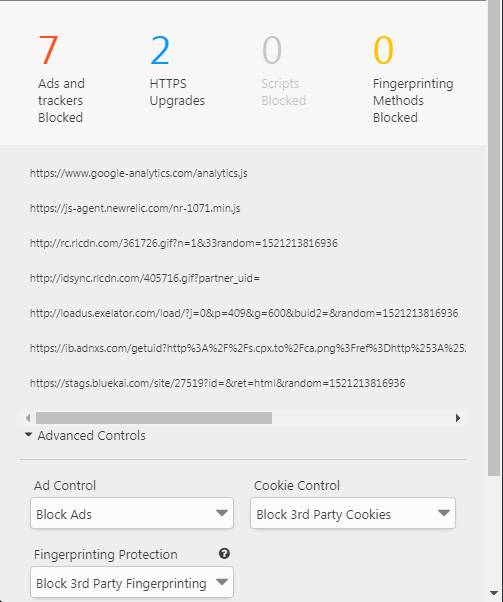Click the vertical scrollbar down arrow
503x602 pixels.
[495, 594]
